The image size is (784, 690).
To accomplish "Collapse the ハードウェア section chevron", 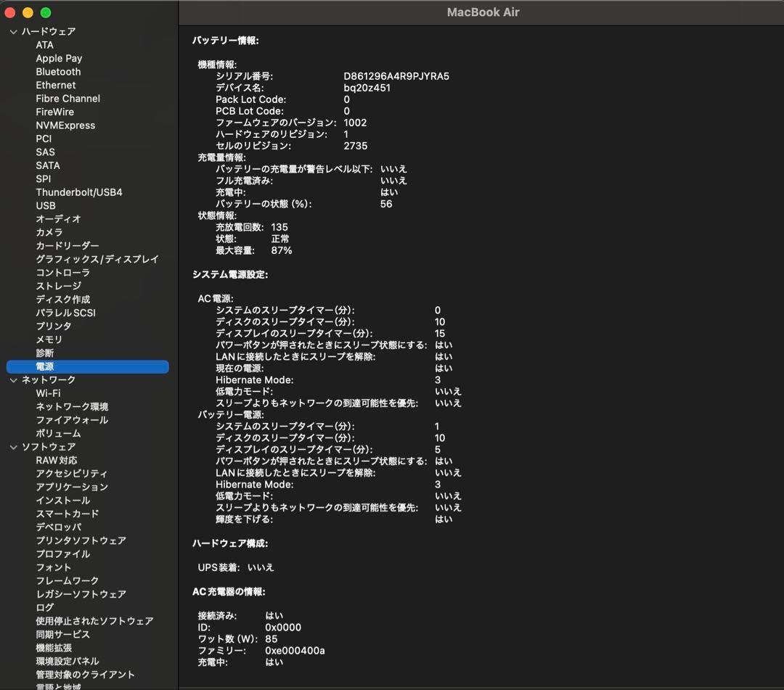I will click(x=13, y=32).
